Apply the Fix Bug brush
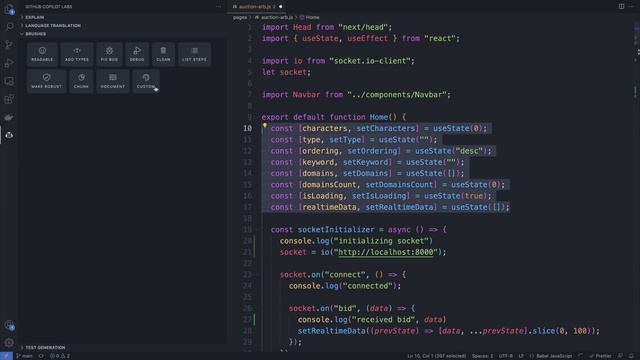Screen dimensions: 640x360 (x=109, y=54)
